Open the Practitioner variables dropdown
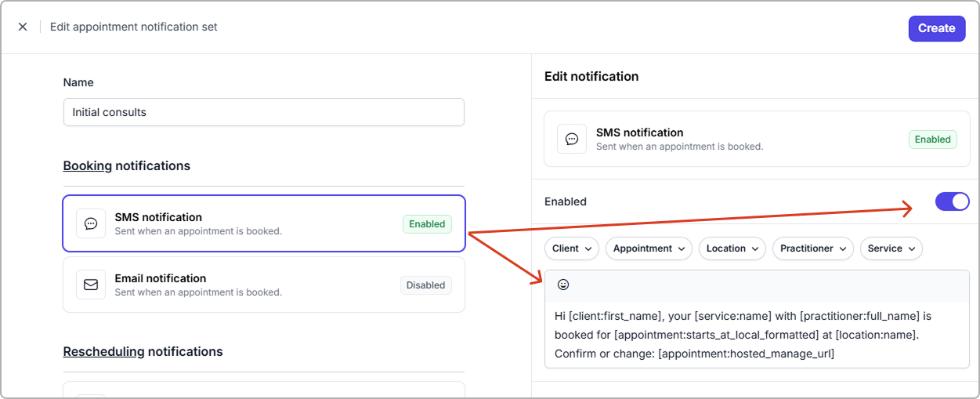The image size is (980, 399). pyautogui.click(x=812, y=248)
